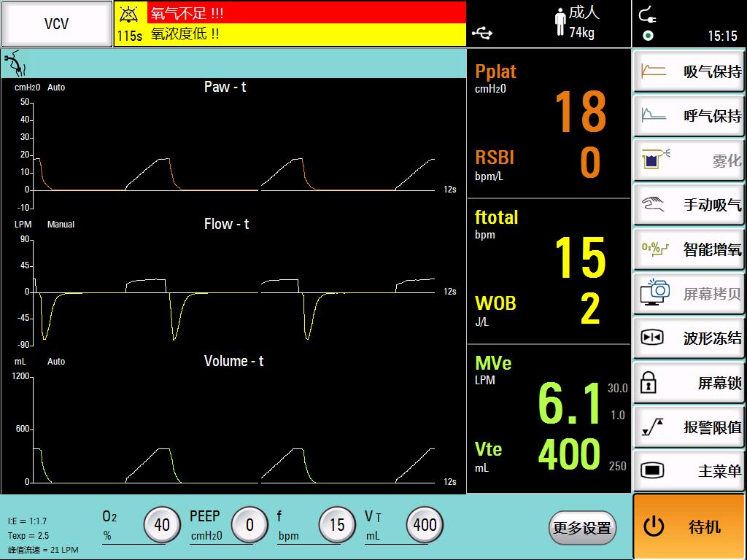Image resolution: width=747 pixels, height=560 pixels.
Task: Toggle Auto scale on the Volume-t waveform
Action: [x=56, y=362]
